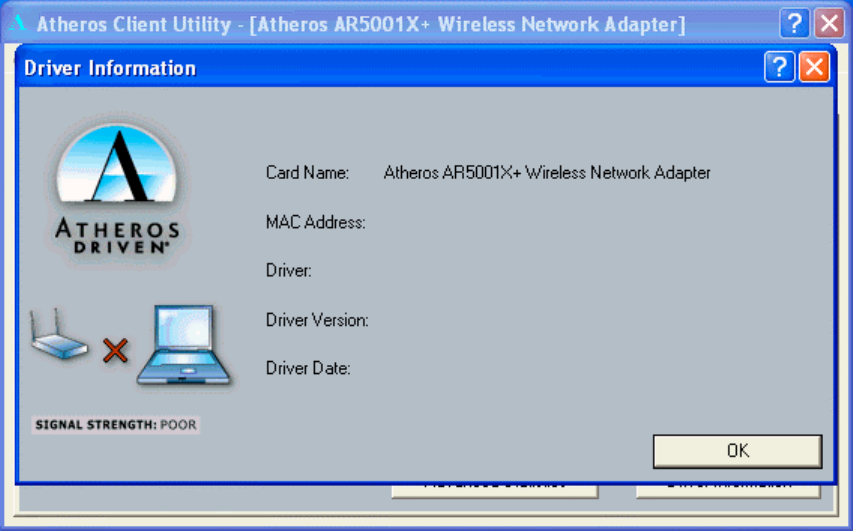
Task: Click the Atheros AR5001X+ Wireless Network Adapter value
Action: (x=547, y=173)
